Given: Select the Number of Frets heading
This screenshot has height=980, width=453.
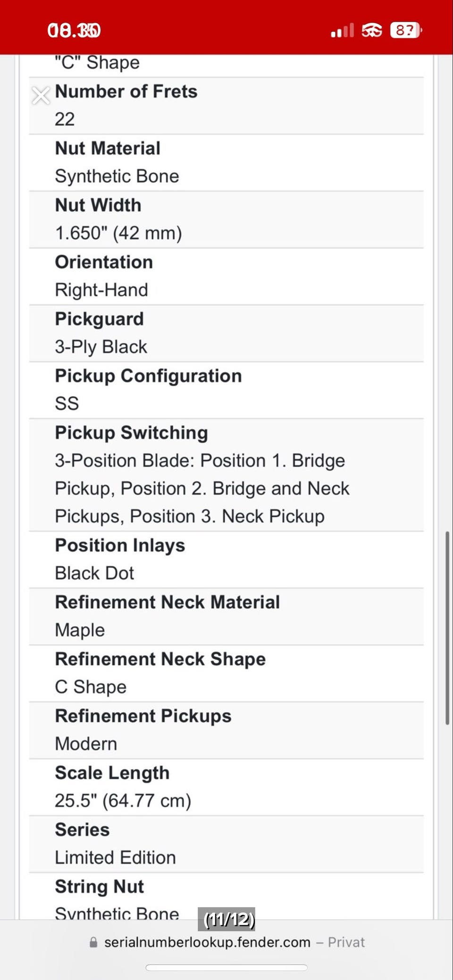Looking at the screenshot, I should click(x=126, y=91).
